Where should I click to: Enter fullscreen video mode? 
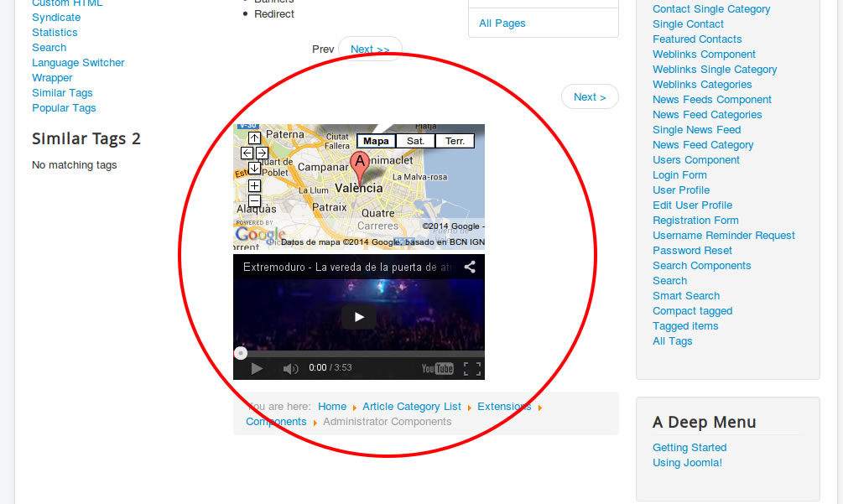tap(472, 368)
